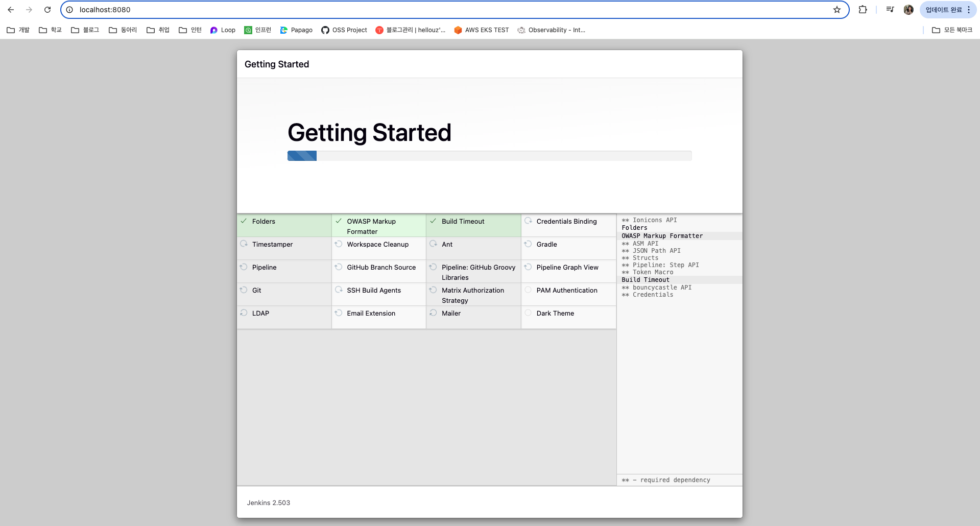980x526 pixels.
Task: Open the 개발 bookmark folder
Action: 18,30
